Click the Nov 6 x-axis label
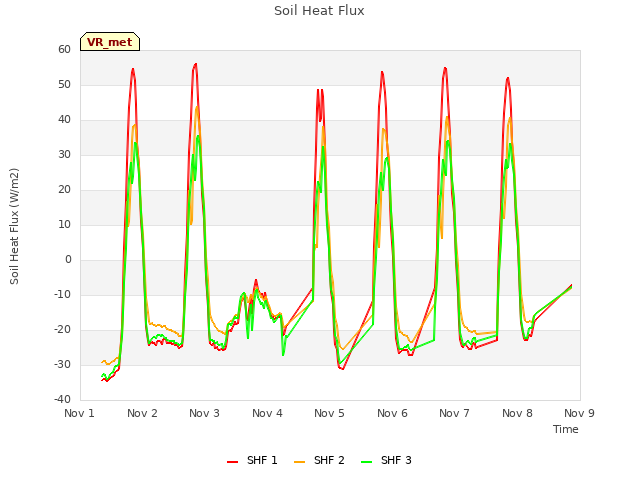This screenshot has width=640, height=480. coord(392,413)
